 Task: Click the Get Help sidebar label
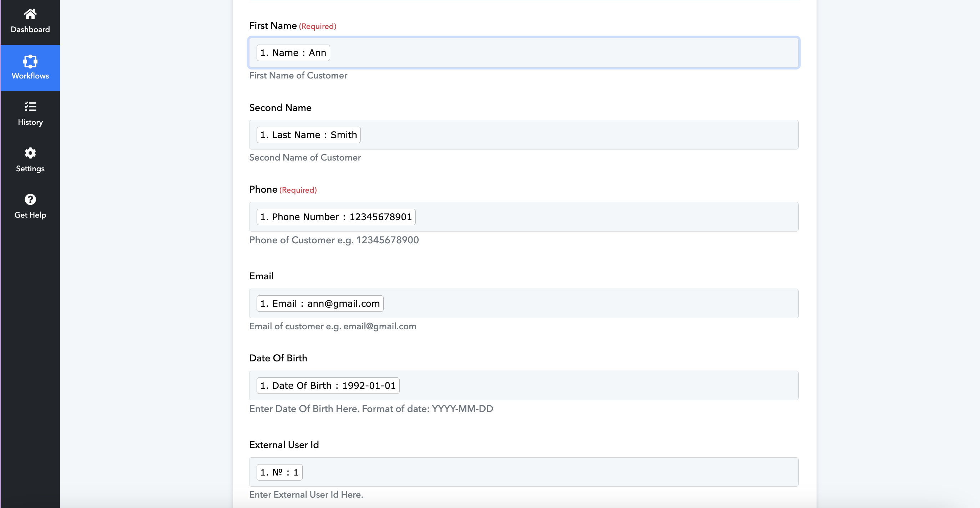(30, 215)
